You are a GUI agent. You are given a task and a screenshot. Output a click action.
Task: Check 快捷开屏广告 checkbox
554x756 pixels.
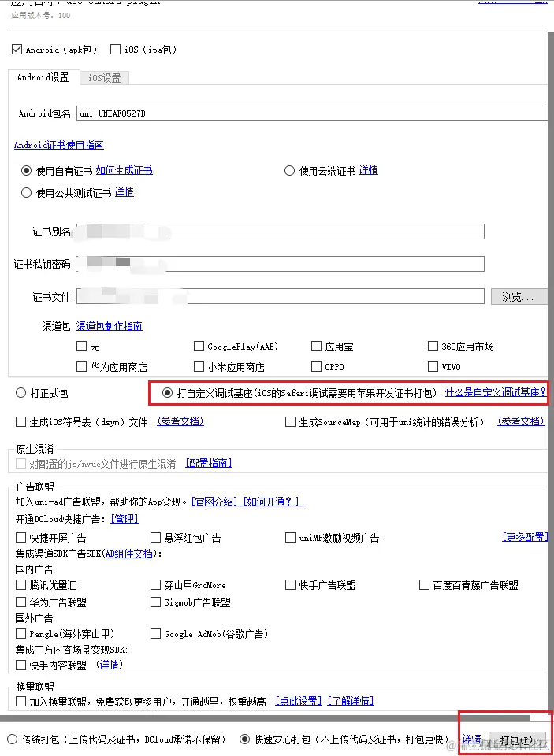tap(20, 538)
